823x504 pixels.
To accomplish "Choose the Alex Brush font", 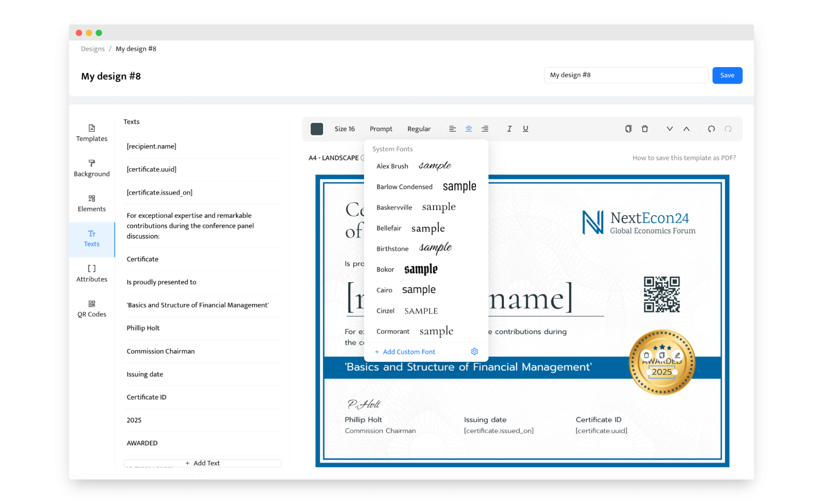I will 426,166.
